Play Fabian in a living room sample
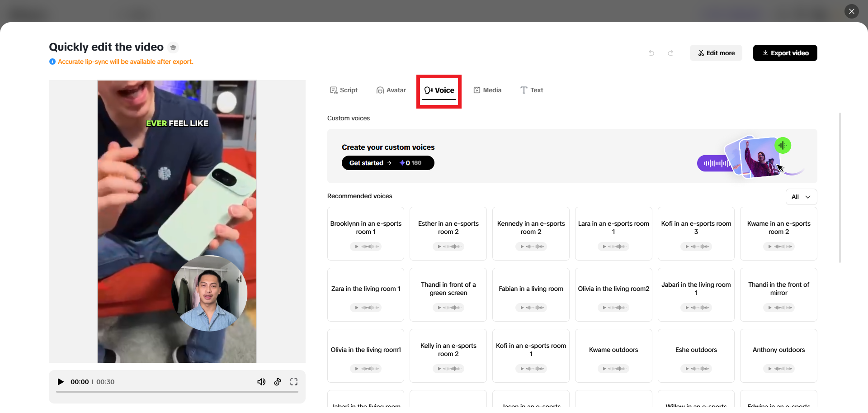 click(531, 308)
